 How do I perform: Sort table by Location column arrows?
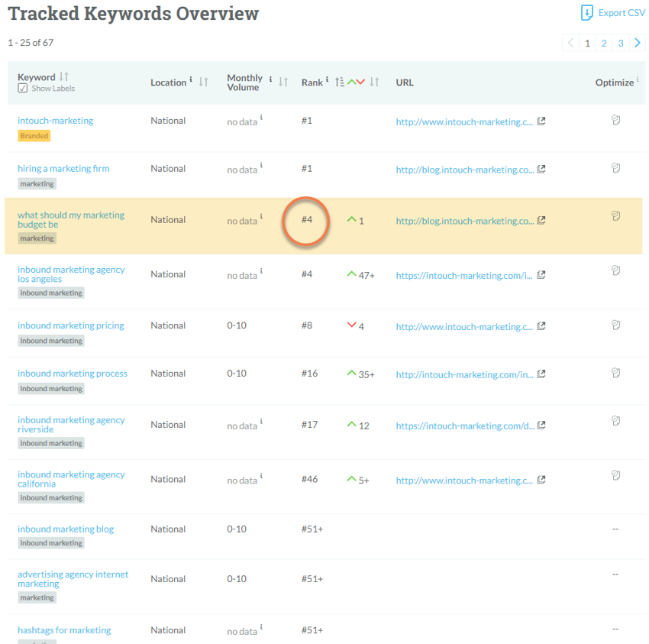(x=203, y=82)
